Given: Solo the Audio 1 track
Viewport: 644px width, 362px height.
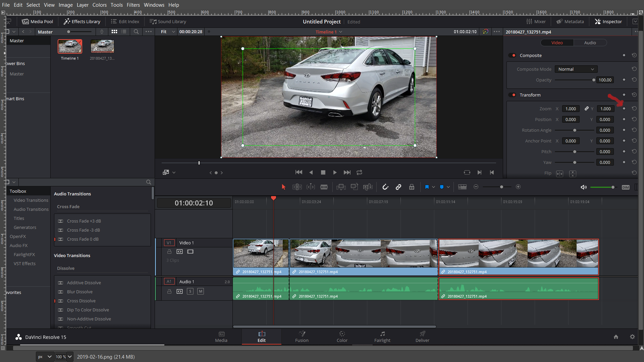Looking at the screenshot, I should tap(190, 291).
